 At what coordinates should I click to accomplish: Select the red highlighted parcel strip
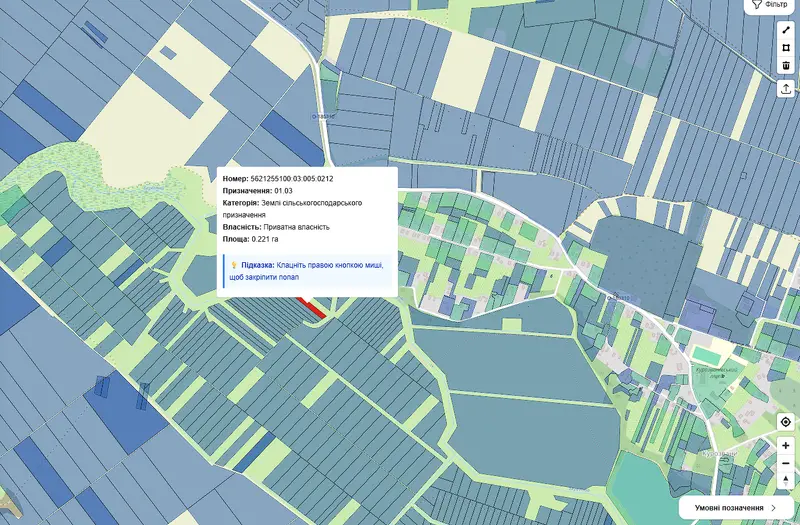click(x=312, y=308)
